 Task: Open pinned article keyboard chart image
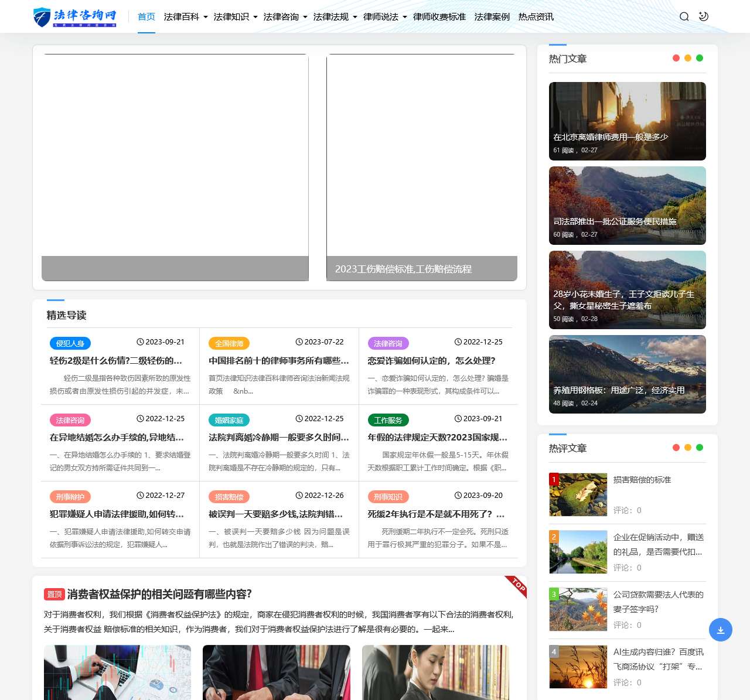pos(117,672)
